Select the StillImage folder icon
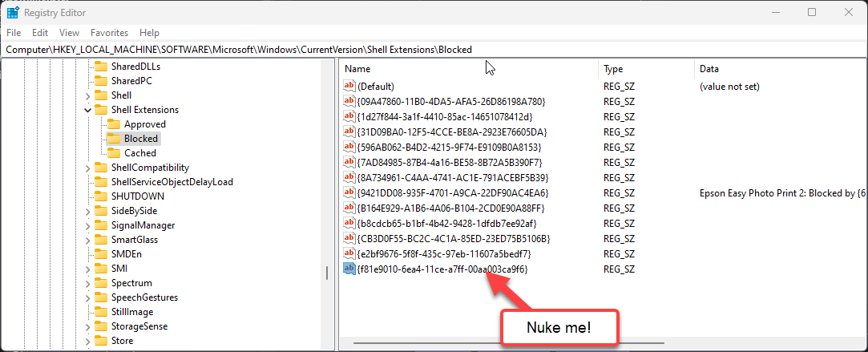 (101, 312)
